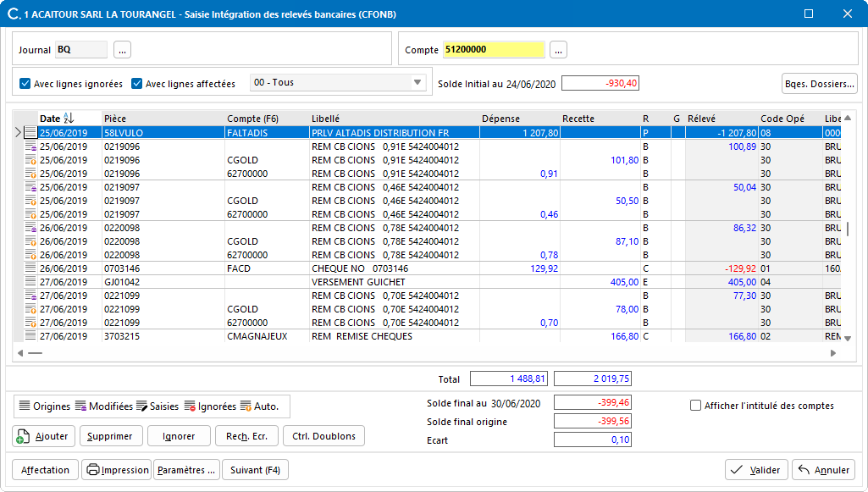Toggle the Avec lignes affectées checkbox
Viewport: 868px width, 492px height.
click(x=137, y=84)
